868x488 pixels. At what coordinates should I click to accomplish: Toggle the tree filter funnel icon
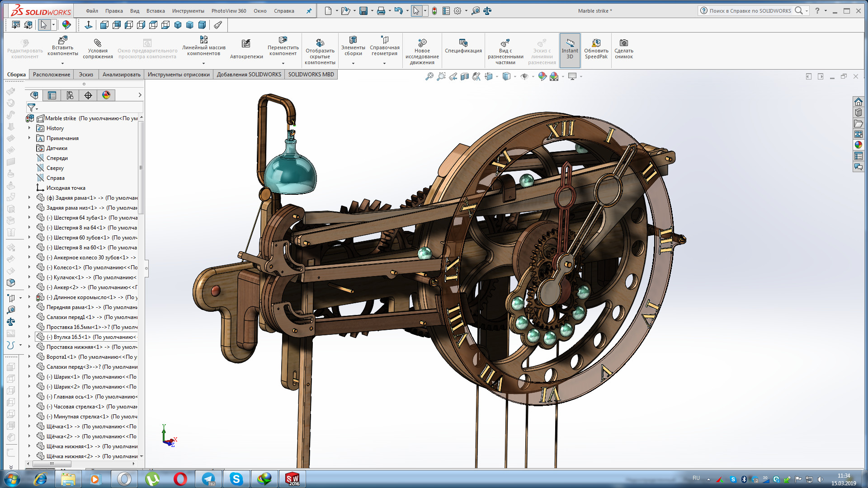(31, 108)
